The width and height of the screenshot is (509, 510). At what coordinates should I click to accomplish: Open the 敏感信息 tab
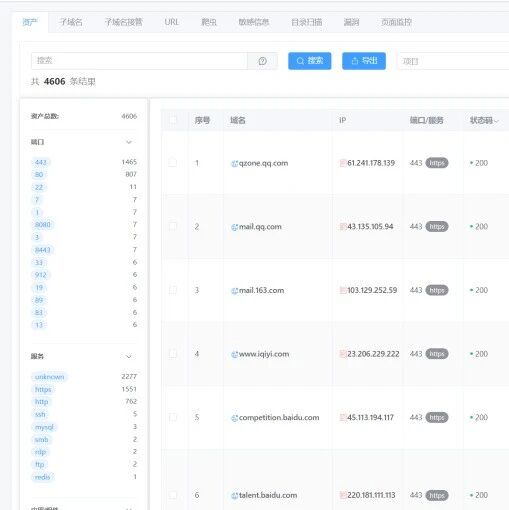(x=254, y=22)
